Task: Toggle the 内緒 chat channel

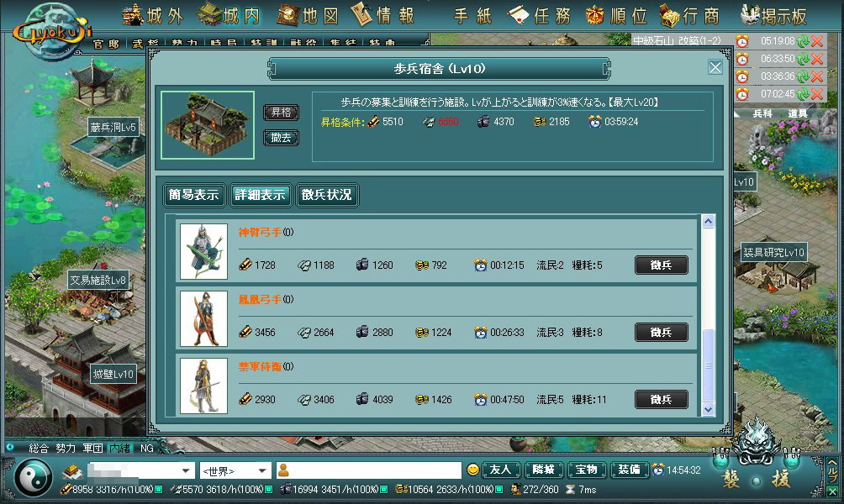Action: point(120,449)
